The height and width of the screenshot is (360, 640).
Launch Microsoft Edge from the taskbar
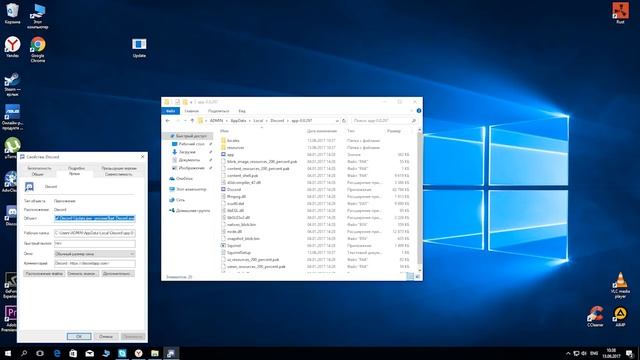click(x=57, y=353)
